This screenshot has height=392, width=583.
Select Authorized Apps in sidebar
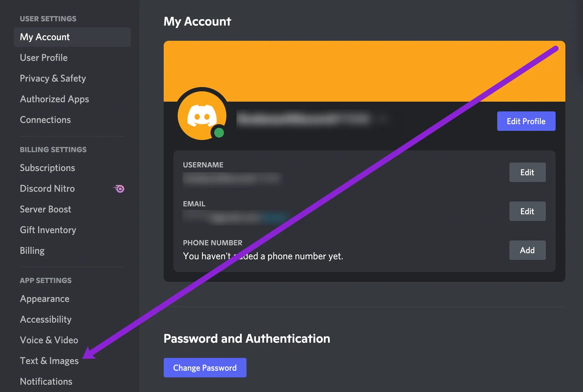[54, 99]
